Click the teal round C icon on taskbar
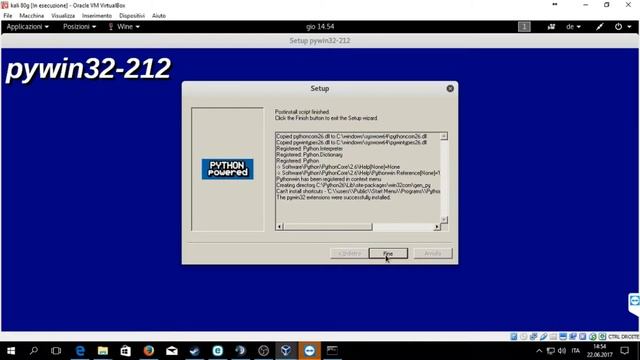640x360 pixels. coord(218,351)
